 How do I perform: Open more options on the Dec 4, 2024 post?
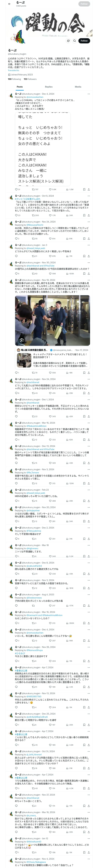pos(89,94)
